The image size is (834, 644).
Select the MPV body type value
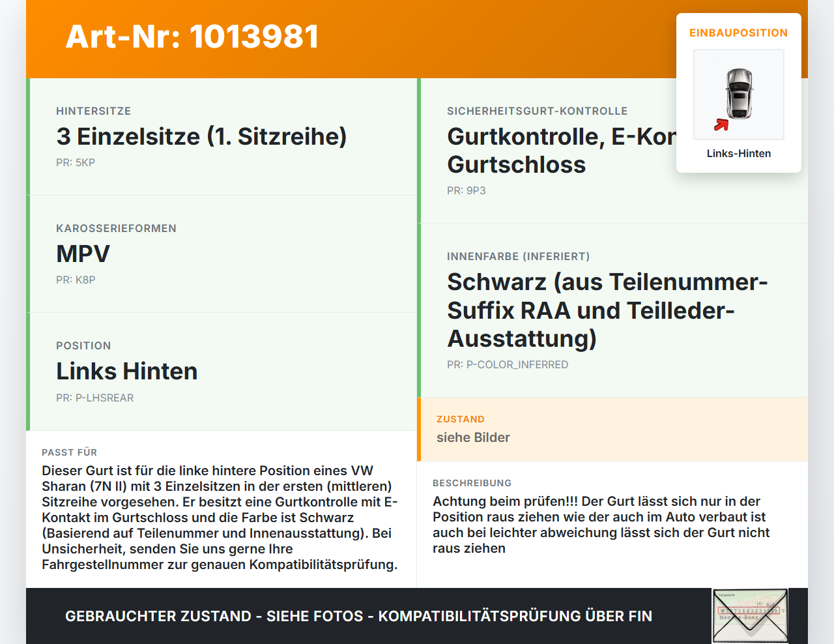pyautogui.click(x=83, y=254)
